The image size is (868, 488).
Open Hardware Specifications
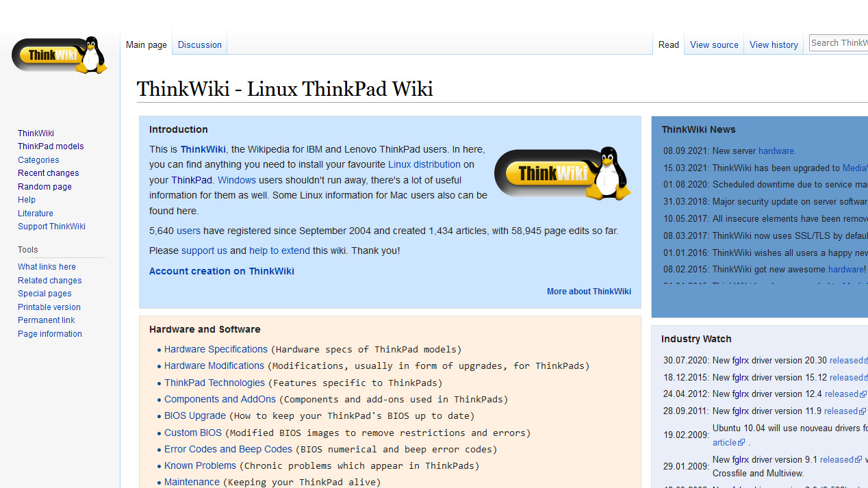pyautogui.click(x=216, y=349)
